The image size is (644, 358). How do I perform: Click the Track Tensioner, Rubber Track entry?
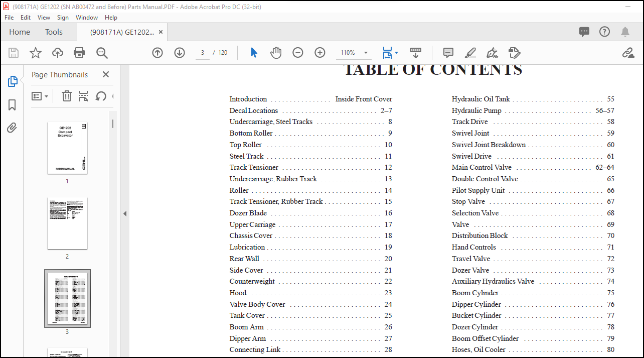click(x=311, y=201)
